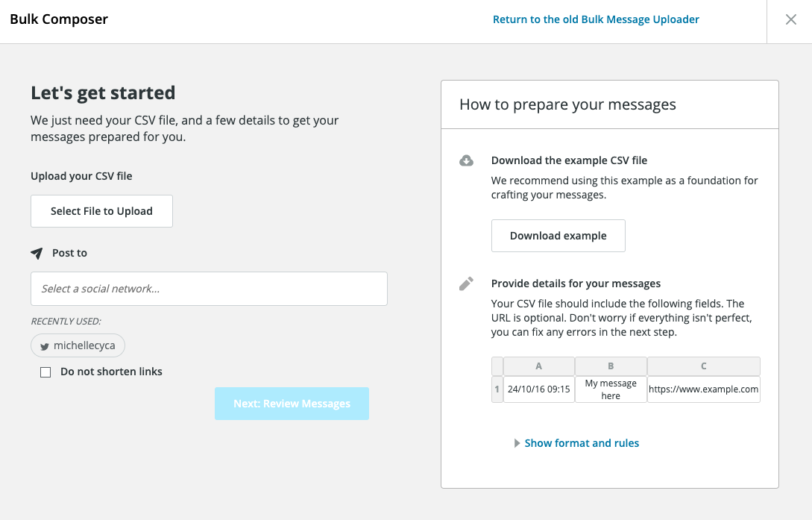Select column C header in example table

click(x=703, y=366)
